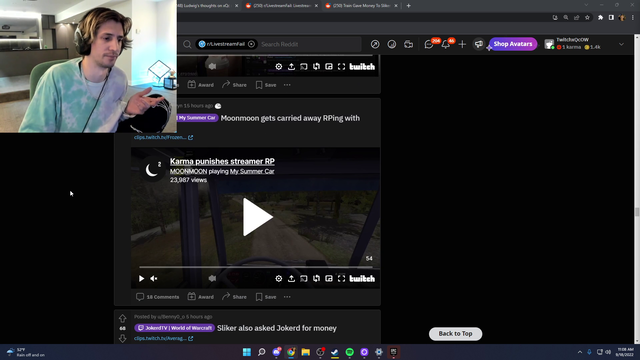Focus the Search Reddit input field
Image resolution: width=640 pixels, height=360 pixels.
[309, 44]
